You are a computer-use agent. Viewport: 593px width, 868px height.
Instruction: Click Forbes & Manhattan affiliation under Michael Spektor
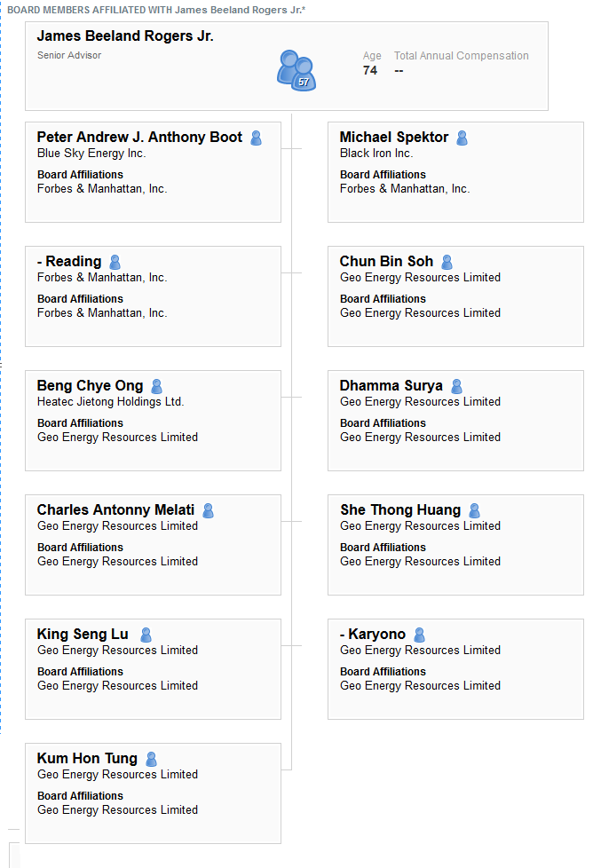(405, 189)
